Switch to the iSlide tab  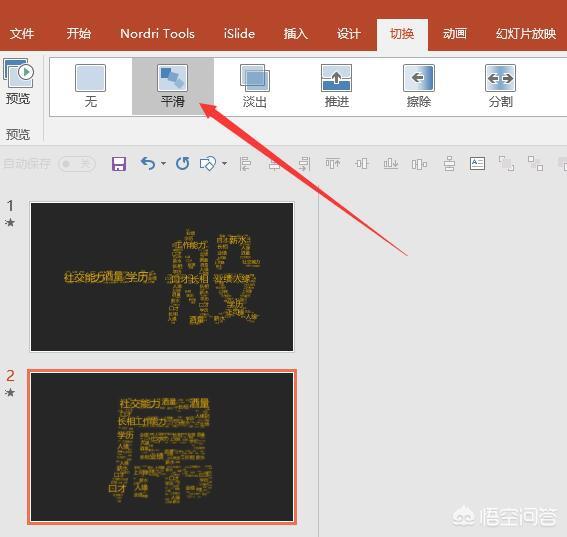[239, 34]
